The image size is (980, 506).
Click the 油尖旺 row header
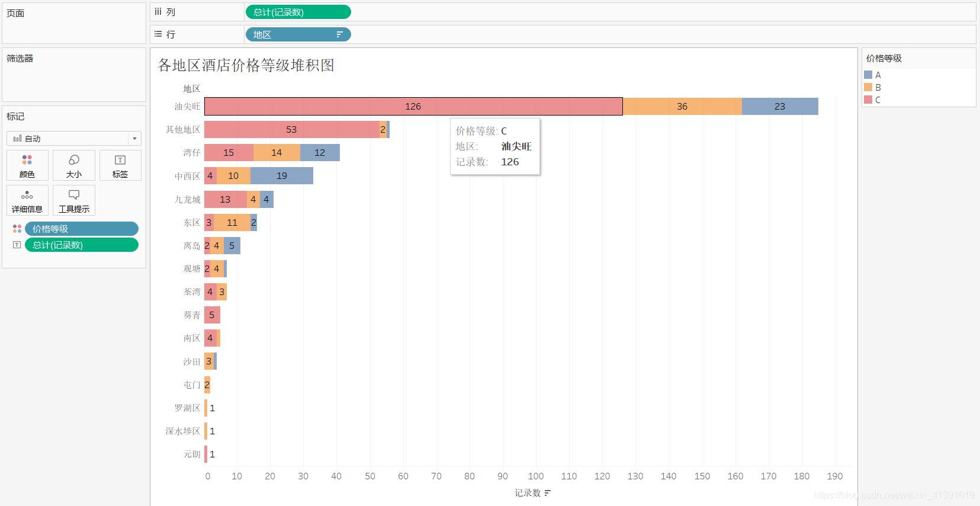(x=187, y=107)
